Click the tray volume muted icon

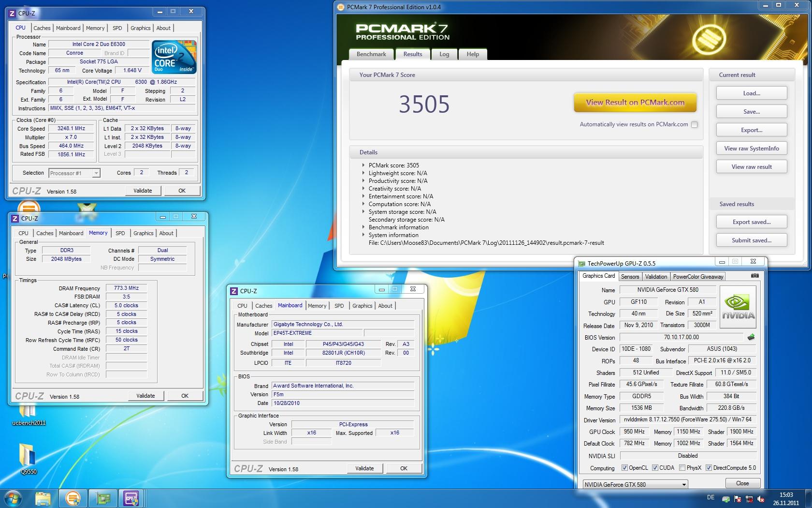(761, 499)
